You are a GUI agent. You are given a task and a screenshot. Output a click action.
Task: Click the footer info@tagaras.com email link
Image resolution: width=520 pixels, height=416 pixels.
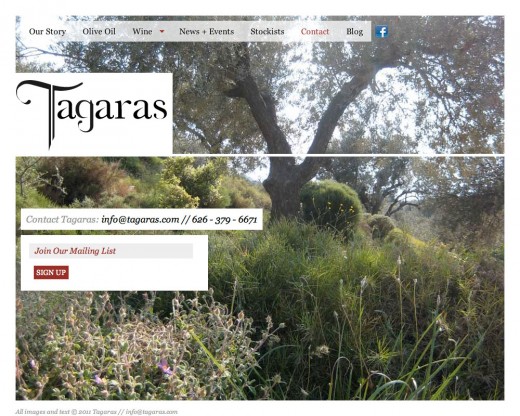[x=152, y=412]
